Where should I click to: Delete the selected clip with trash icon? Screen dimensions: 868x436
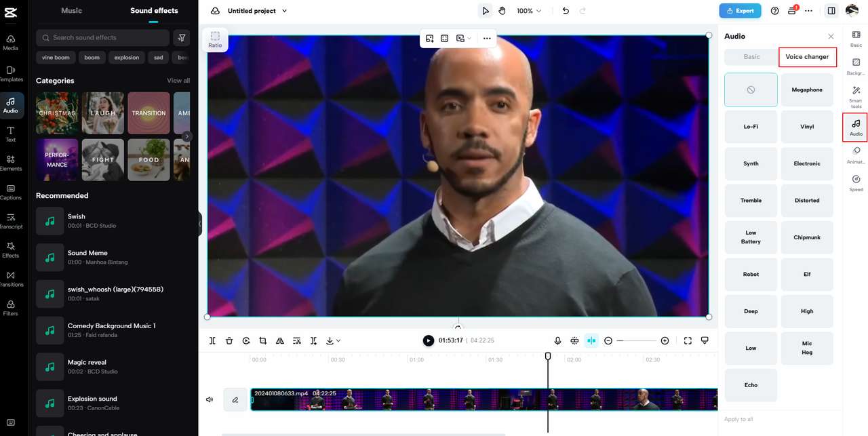229,340
